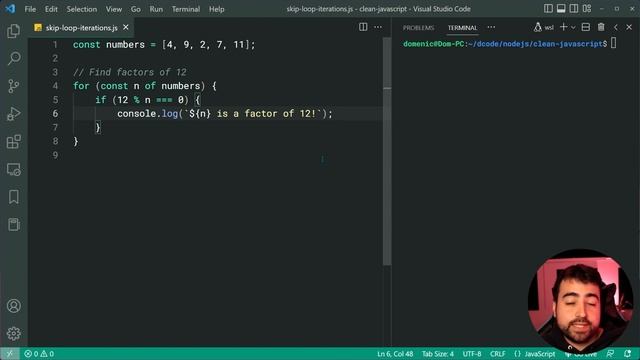Change indentation via Tab Size: 4
This screenshot has width=640, height=360.
coord(438,354)
